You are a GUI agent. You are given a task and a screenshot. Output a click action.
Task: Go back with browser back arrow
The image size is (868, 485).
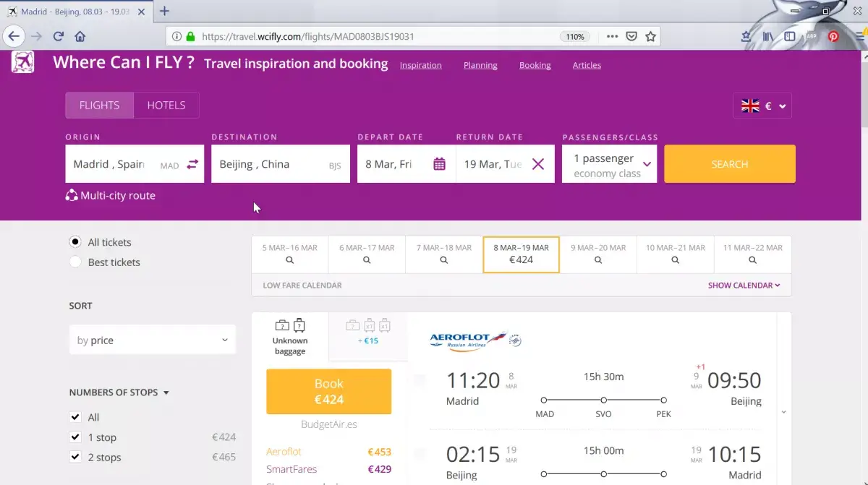click(x=14, y=36)
